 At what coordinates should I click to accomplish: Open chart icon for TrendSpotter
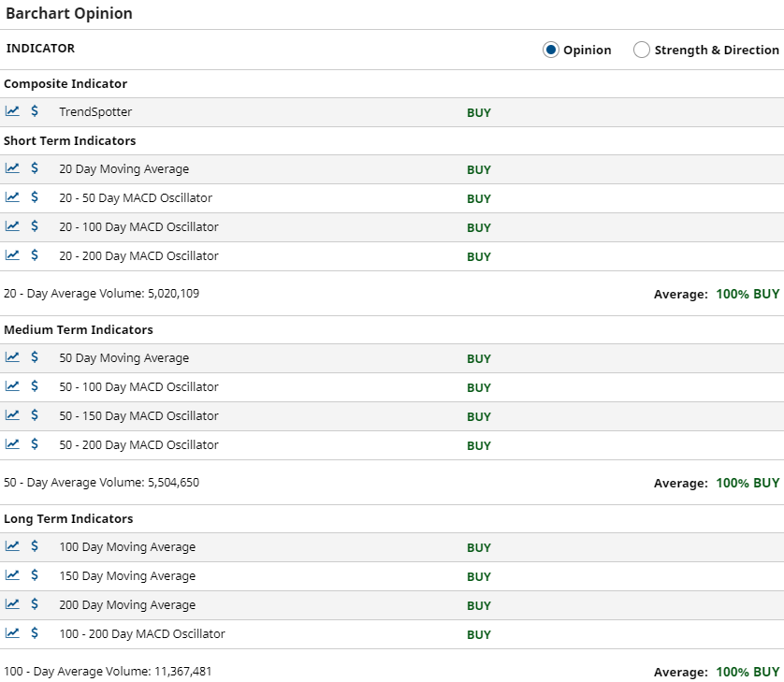(12, 111)
